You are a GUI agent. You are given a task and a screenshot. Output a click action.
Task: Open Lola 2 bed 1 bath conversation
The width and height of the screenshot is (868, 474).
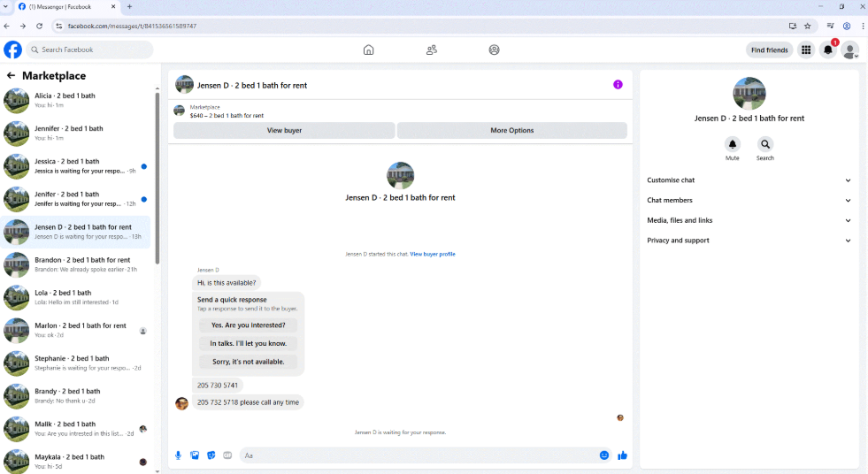(76, 297)
